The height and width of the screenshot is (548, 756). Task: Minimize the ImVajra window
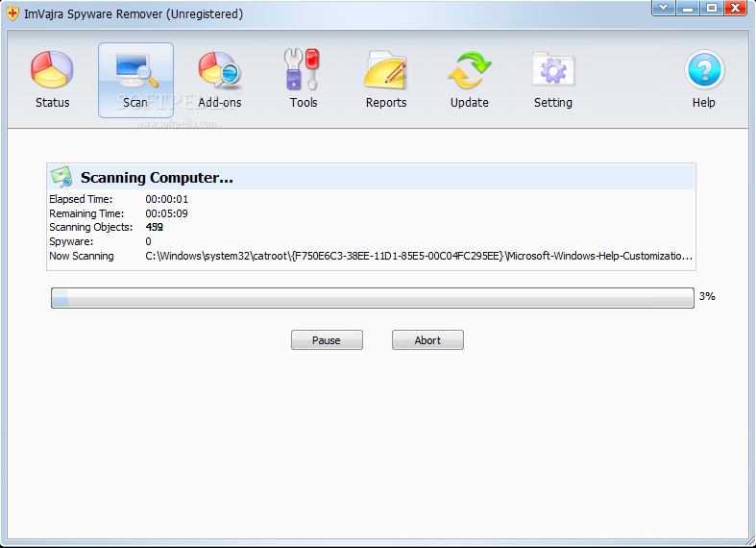pos(688,8)
